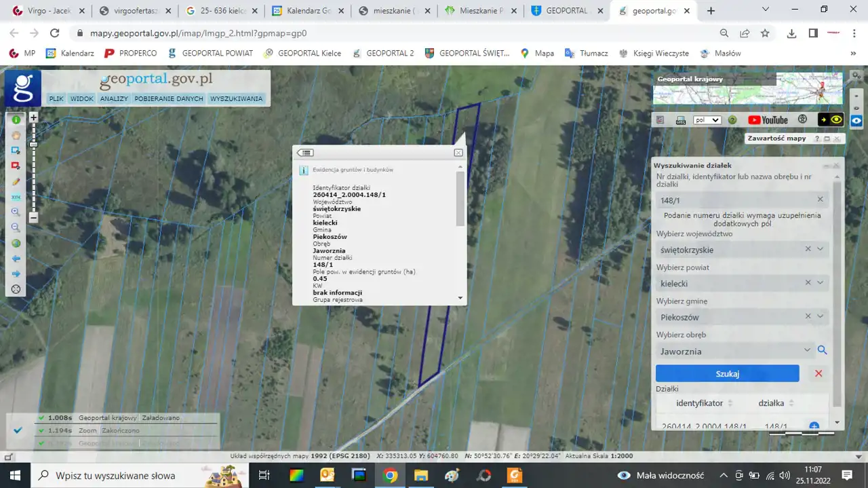
Task: Open the ANALIZY menu
Action: [x=114, y=98]
